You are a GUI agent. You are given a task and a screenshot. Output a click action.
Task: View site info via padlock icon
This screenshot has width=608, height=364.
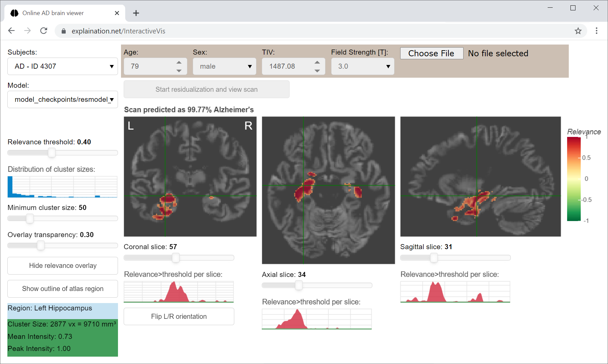(63, 31)
